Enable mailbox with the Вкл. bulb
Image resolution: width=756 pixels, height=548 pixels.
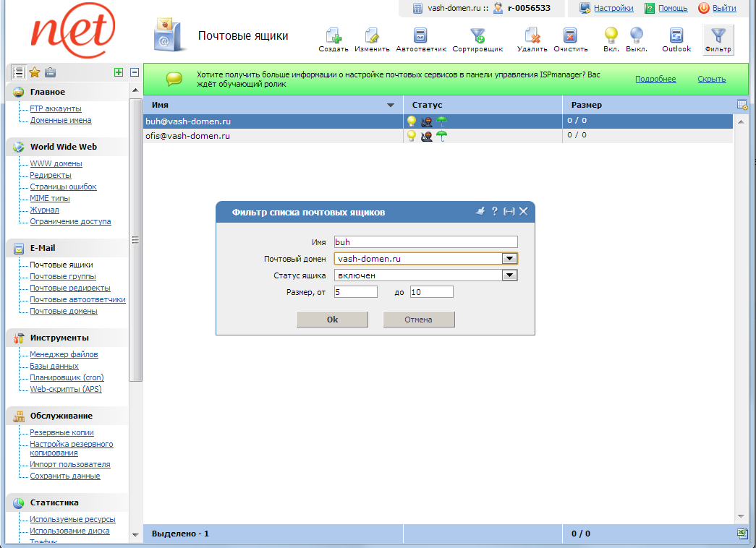611,37
